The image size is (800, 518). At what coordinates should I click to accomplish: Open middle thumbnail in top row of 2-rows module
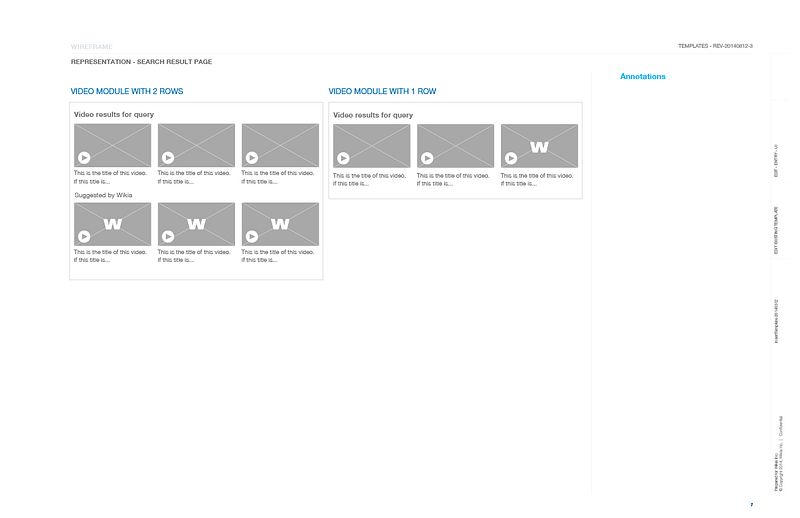tap(196, 145)
